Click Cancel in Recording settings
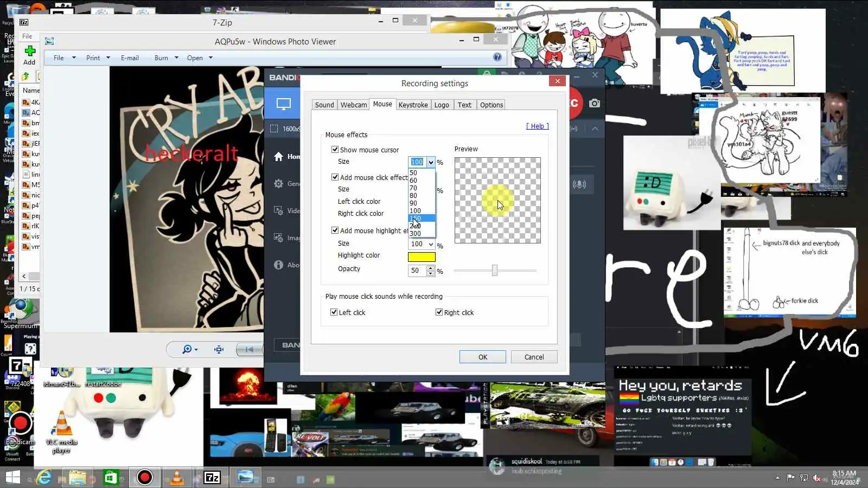 point(534,357)
